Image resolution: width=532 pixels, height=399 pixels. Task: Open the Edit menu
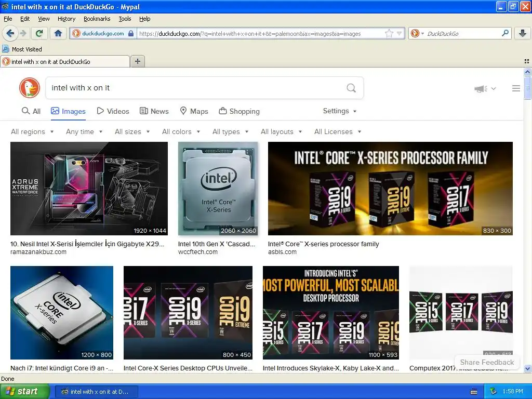tap(25, 19)
